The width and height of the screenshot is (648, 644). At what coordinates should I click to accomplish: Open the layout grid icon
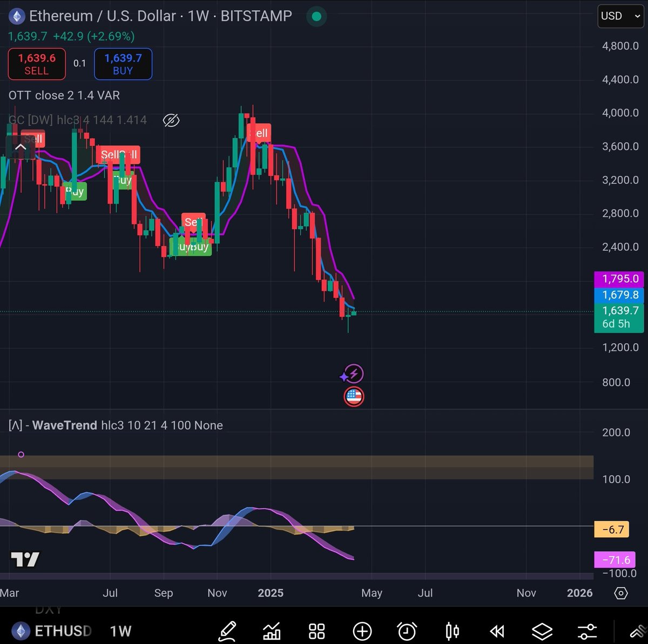point(316,631)
